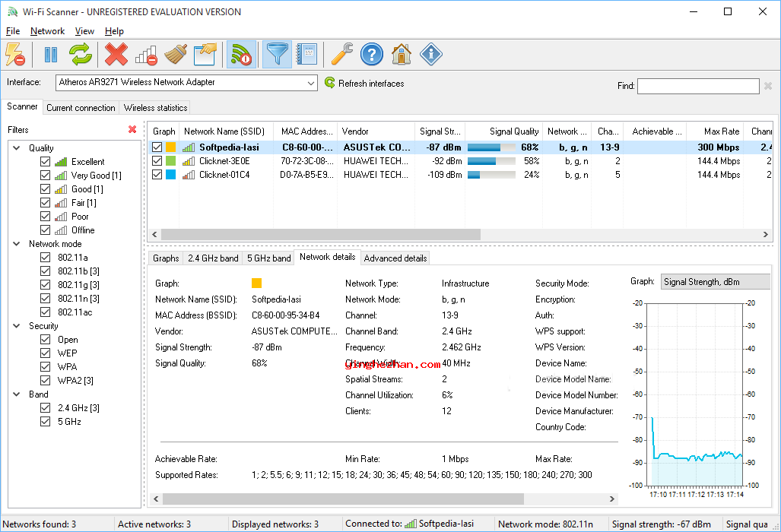Click Refresh interfaces link
The width and height of the screenshot is (781, 532).
pos(371,84)
